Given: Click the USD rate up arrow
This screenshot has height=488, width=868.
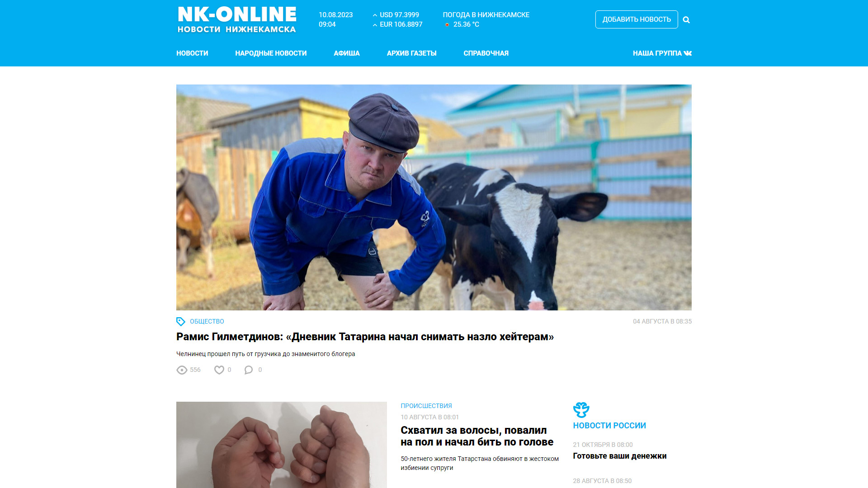Looking at the screenshot, I should click(x=375, y=15).
